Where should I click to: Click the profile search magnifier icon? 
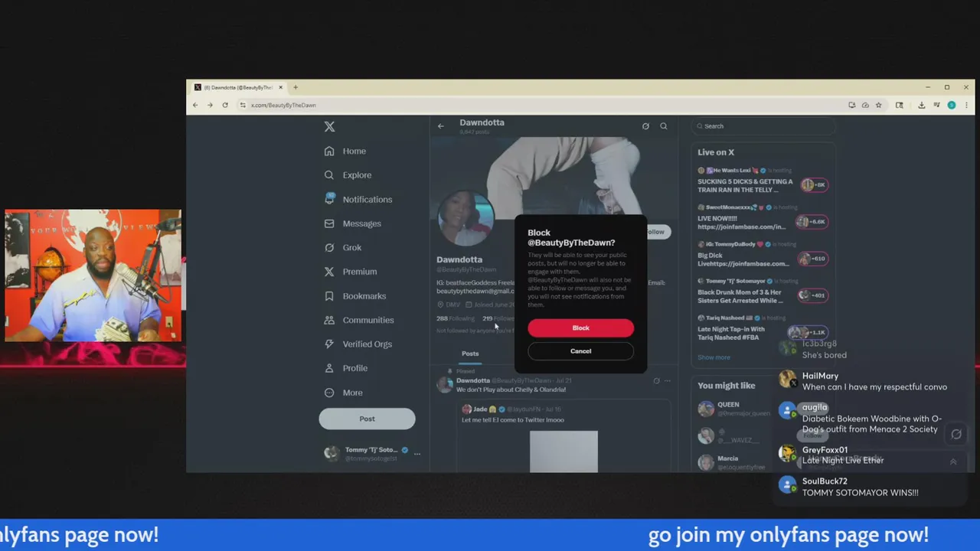[664, 126]
